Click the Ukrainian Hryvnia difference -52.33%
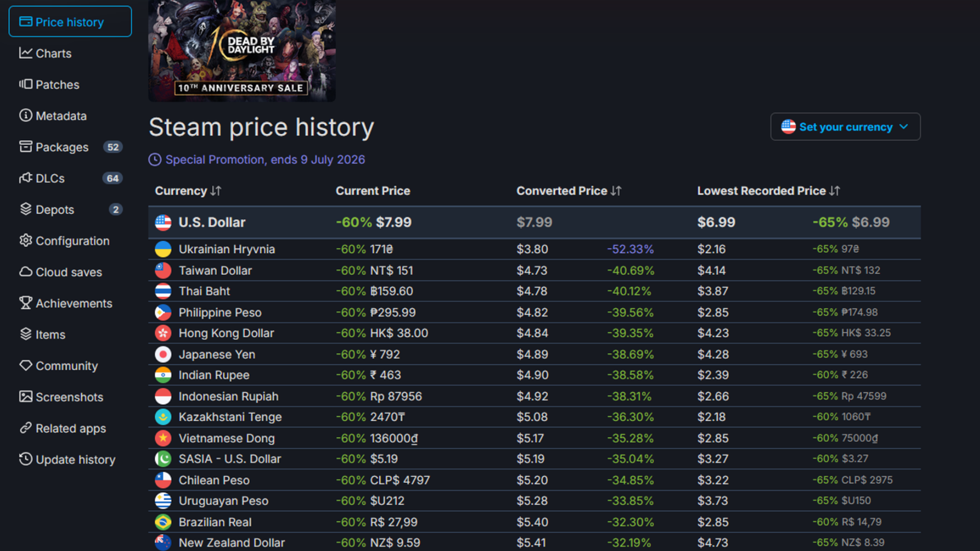980x551 pixels. [630, 249]
